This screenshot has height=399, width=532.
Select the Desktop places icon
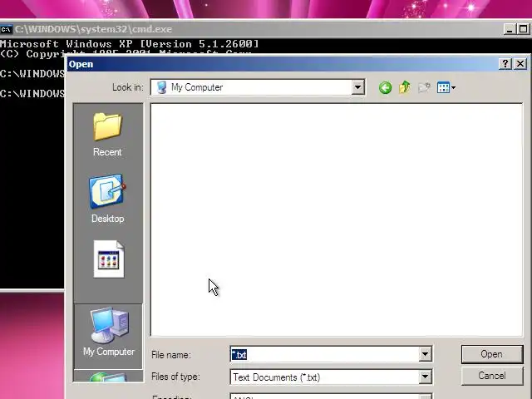click(x=107, y=199)
